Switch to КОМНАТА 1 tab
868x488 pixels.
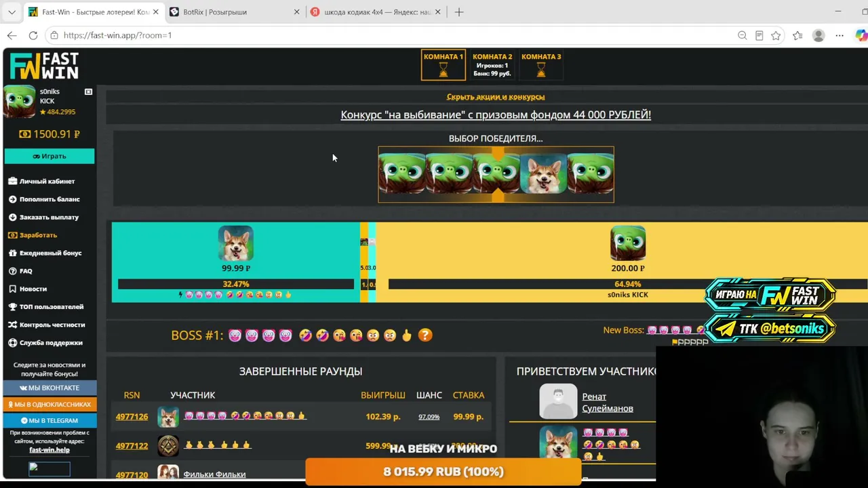(443, 65)
